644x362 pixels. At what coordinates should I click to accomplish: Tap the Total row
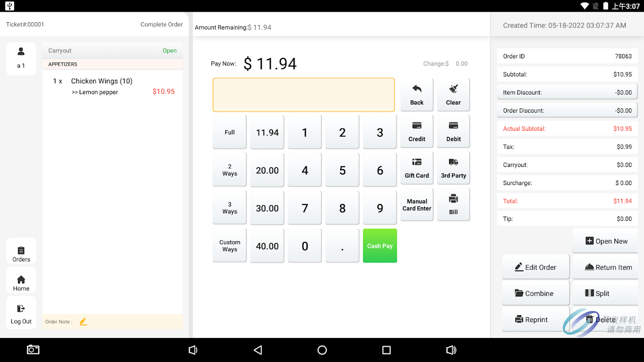click(567, 201)
